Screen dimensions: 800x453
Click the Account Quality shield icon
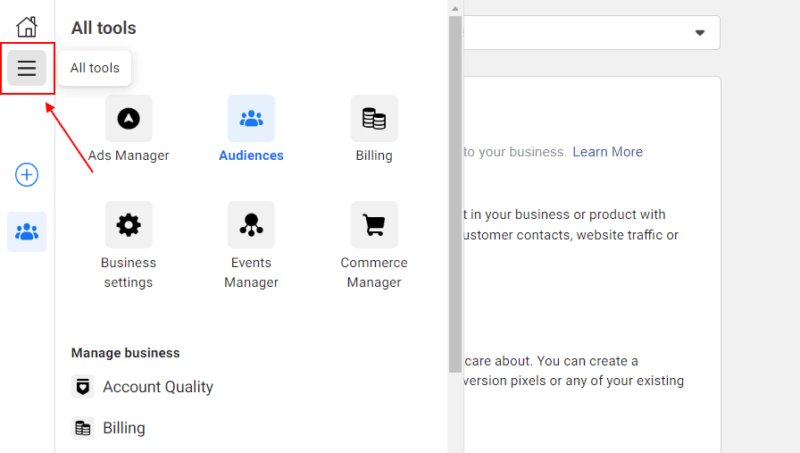[x=83, y=387]
